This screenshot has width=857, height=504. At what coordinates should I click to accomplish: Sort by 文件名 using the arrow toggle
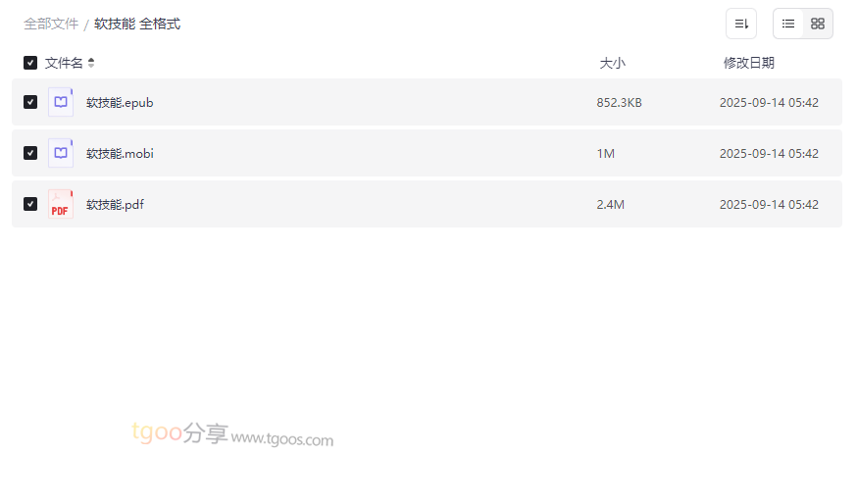point(91,63)
